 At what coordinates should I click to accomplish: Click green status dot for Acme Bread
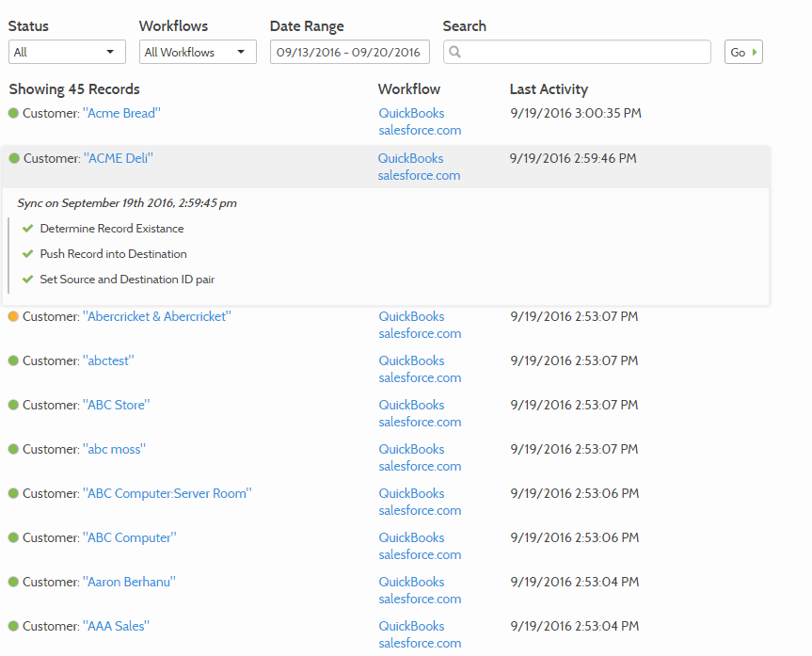click(x=13, y=113)
